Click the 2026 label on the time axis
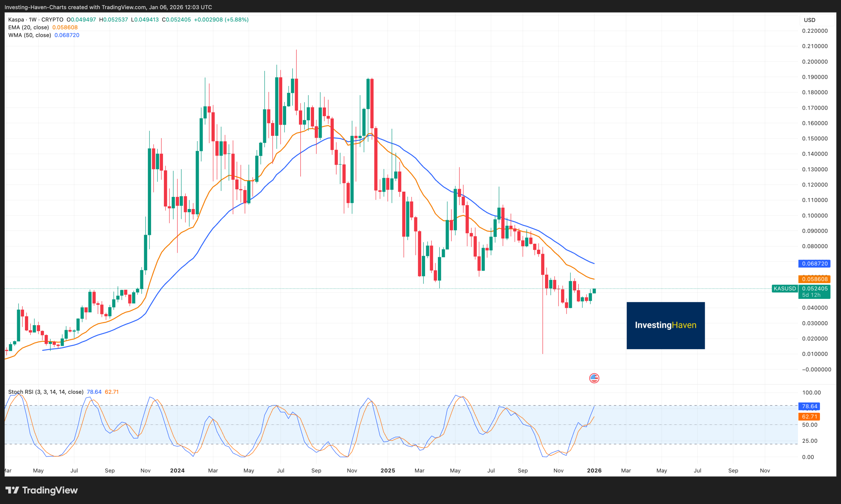The image size is (841, 504). pos(594,471)
